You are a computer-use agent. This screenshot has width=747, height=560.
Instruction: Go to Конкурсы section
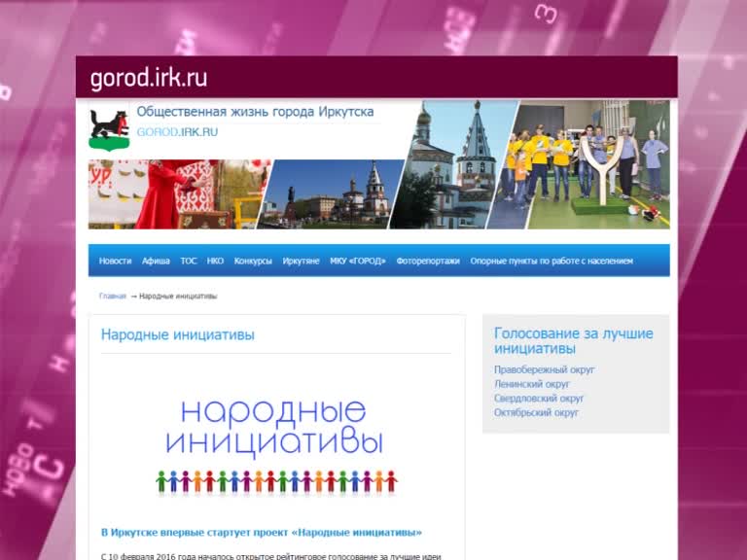253,261
